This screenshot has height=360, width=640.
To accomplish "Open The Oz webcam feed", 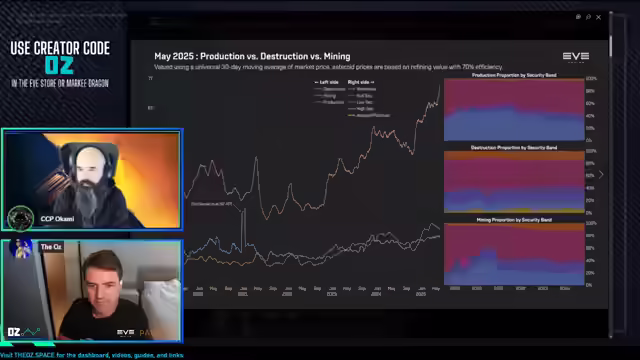I will click(x=92, y=291).
